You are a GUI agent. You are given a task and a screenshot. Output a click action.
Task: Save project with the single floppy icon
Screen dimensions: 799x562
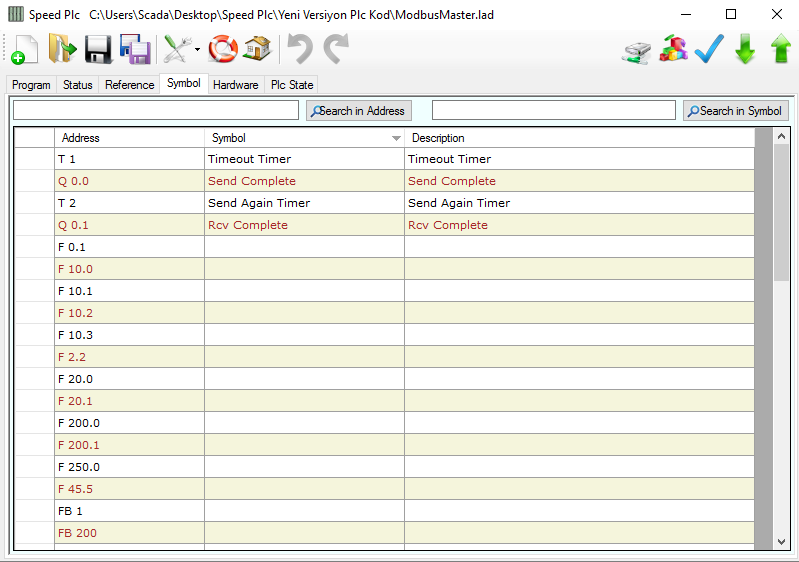(98, 49)
